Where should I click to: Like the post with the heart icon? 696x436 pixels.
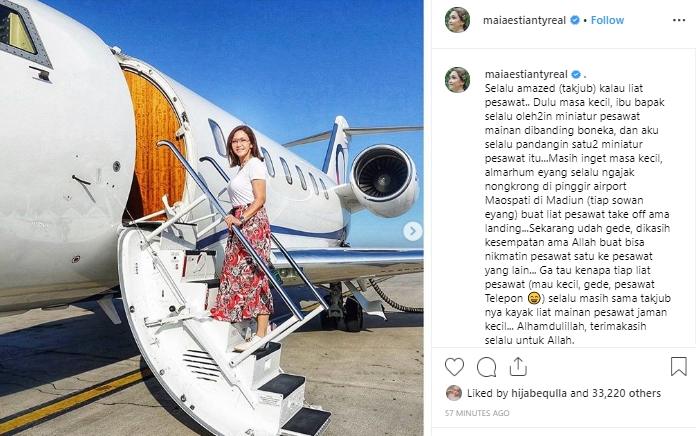(455, 366)
